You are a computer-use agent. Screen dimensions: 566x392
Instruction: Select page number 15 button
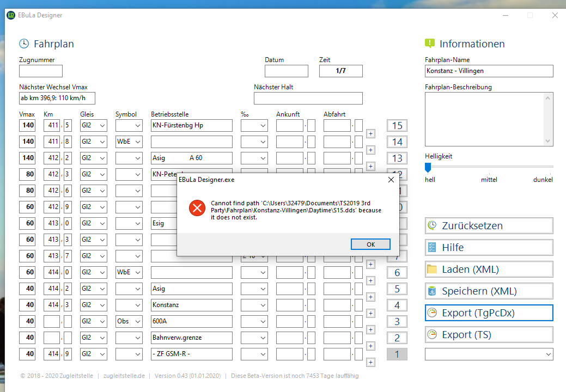[397, 125]
